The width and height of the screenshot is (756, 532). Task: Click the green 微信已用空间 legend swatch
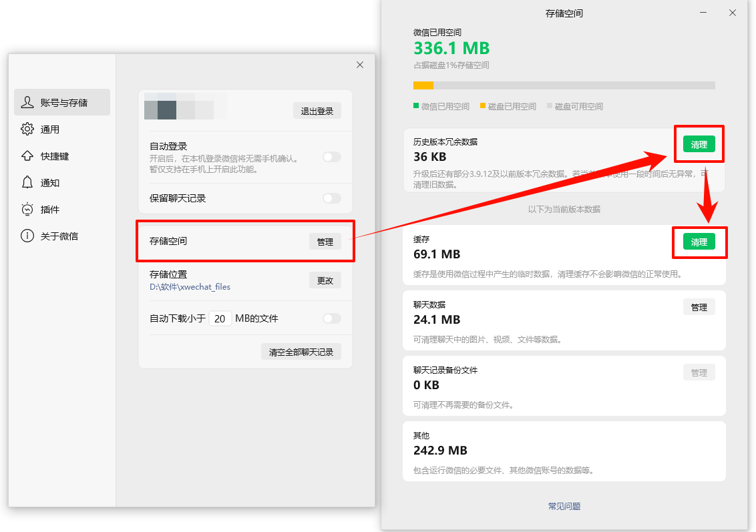416,105
